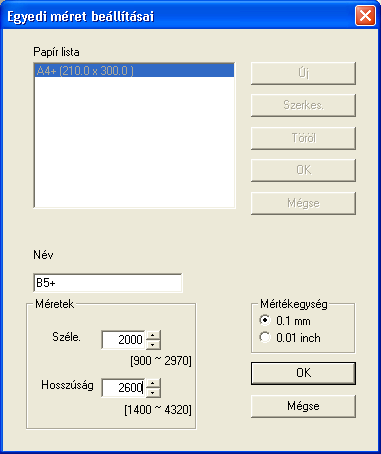Image resolution: width=381 pixels, height=454 pixels.
Task: Select the 0.01 inch unit radio button
Action: 265,337
